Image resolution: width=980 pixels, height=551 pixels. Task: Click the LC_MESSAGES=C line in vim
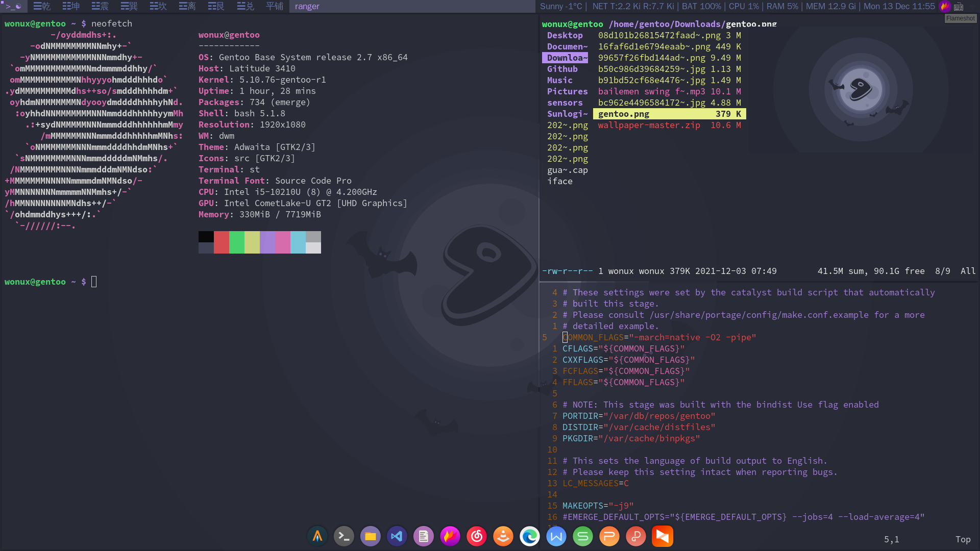tap(595, 483)
